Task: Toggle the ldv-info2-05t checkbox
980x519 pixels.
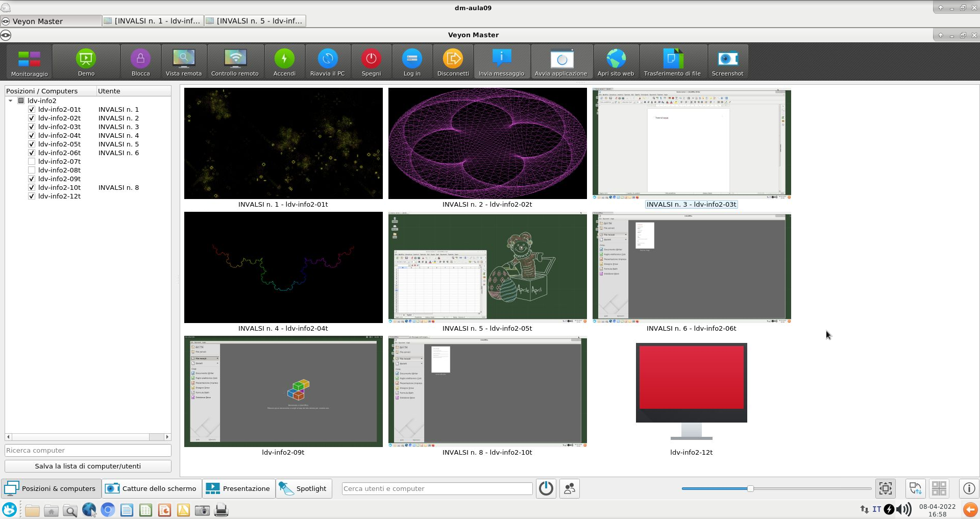Action: coord(32,144)
